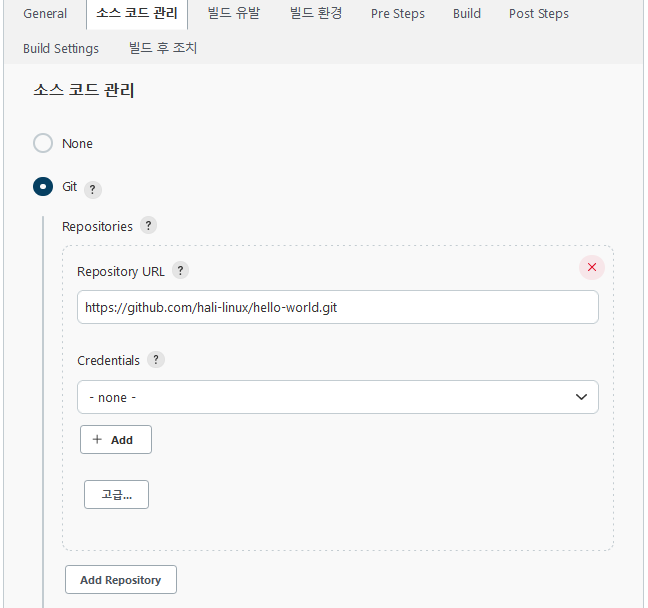Switch to the General tab
648x608 pixels.
45,14
